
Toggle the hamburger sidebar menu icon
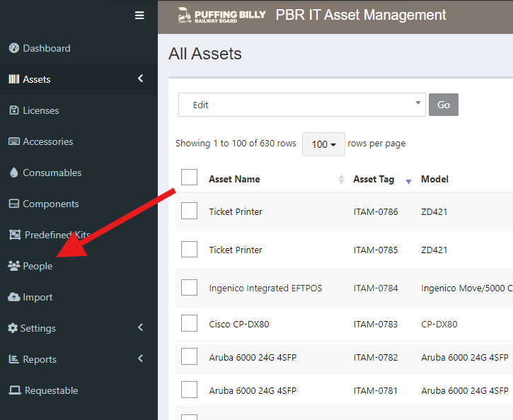point(139,16)
